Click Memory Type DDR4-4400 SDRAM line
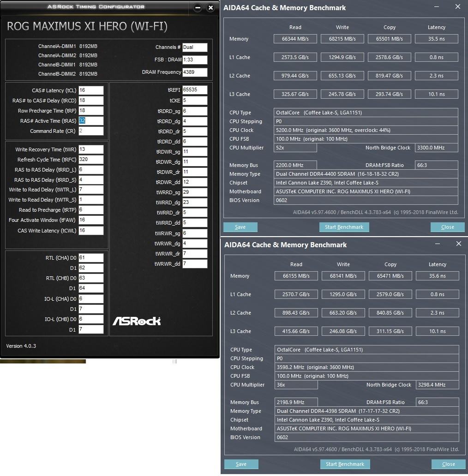Image resolution: width=468 pixels, height=476 pixels. pyautogui.click(x=366, y=174)
